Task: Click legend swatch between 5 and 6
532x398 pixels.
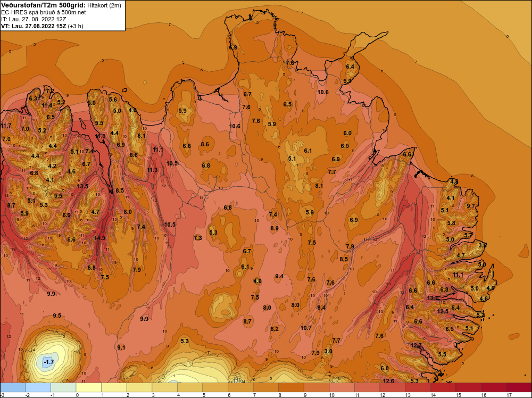Action: coord(215,387)
